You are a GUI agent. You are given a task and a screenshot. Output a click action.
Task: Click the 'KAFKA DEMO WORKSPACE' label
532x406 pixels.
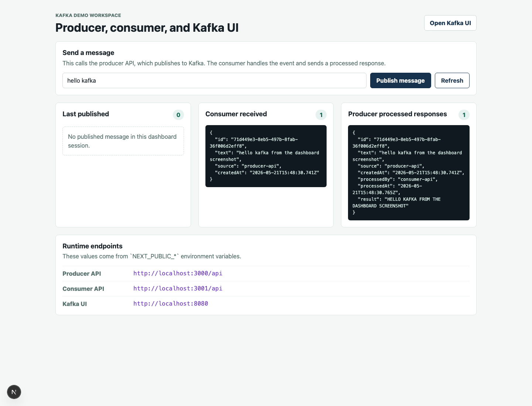click(88, 16)
